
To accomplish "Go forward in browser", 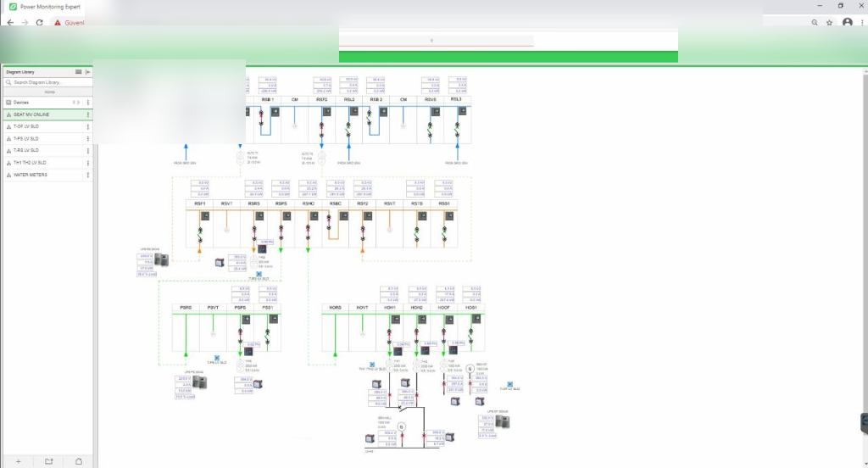I will tap(25, 23).
